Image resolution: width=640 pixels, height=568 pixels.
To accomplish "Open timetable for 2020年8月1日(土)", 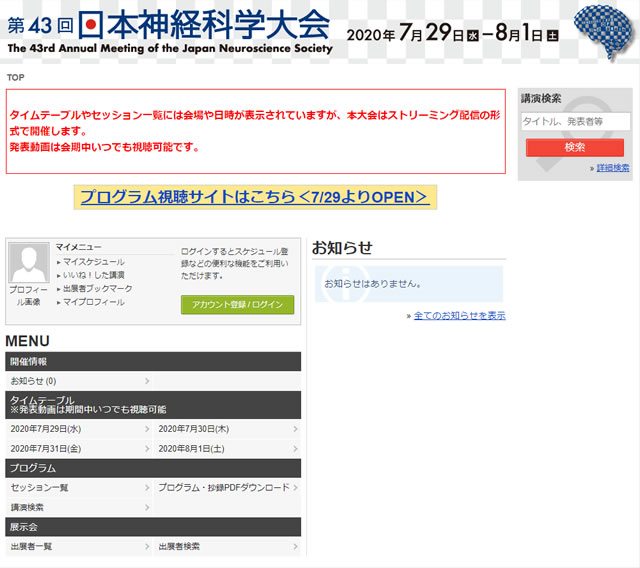I will pyautogui.click(x=227, y=449).
